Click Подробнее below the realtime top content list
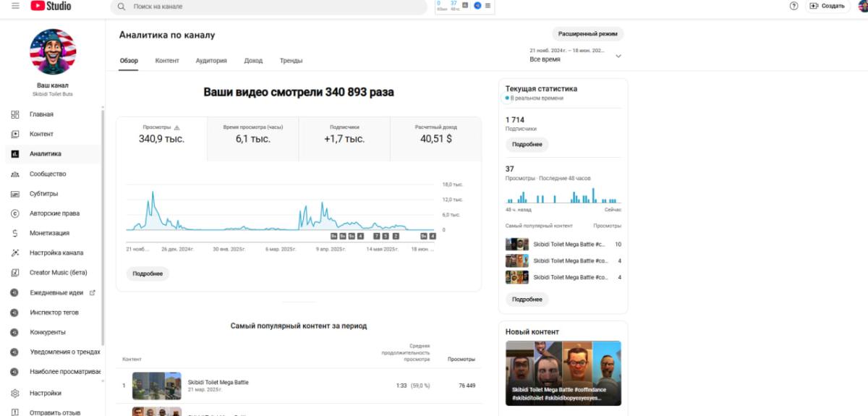Viewport: 868px width, 416px height. click(527, 300)
